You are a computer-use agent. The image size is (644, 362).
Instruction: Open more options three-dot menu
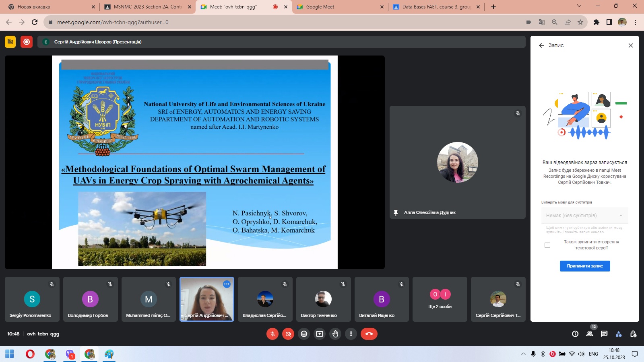351,334
